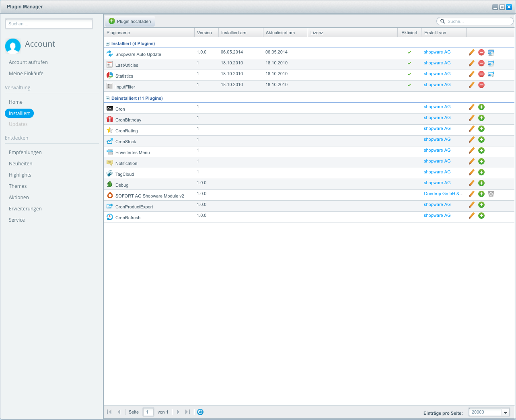
Task: Open the Einträge pro Seite dropdown
Action: [x=506, y=412]
